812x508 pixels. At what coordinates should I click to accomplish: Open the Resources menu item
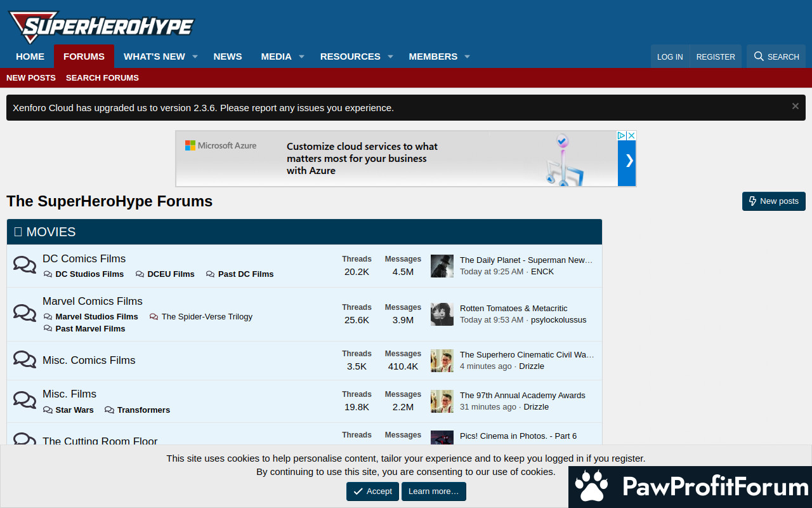350,57
